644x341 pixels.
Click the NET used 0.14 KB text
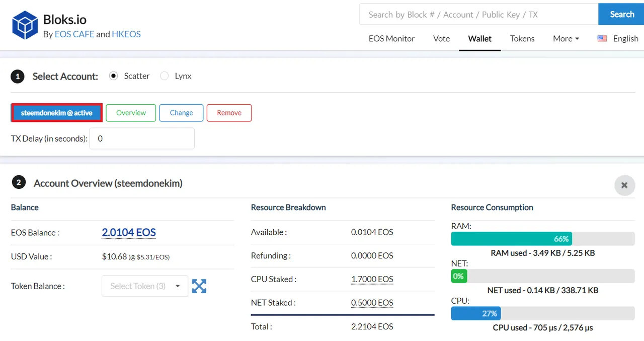click(x=543, y=290)
